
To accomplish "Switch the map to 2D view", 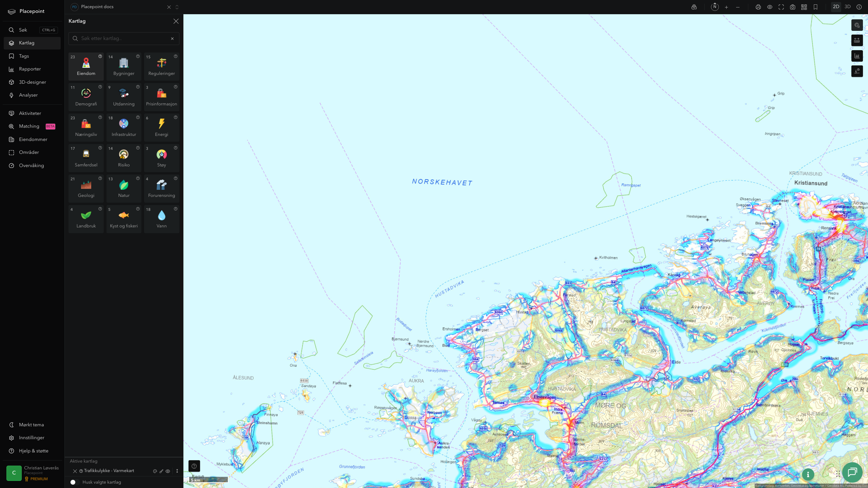I will [x=836, y=7].
